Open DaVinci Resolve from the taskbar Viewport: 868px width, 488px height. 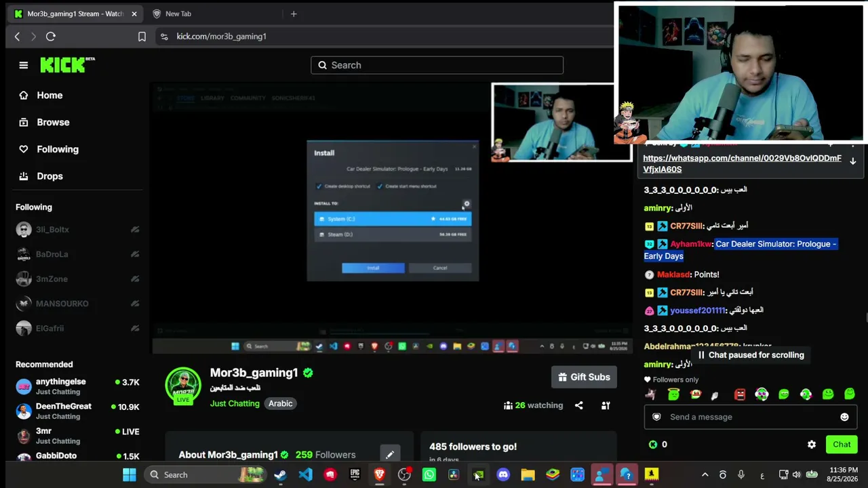pyautogui.click(x=454, y=475)
